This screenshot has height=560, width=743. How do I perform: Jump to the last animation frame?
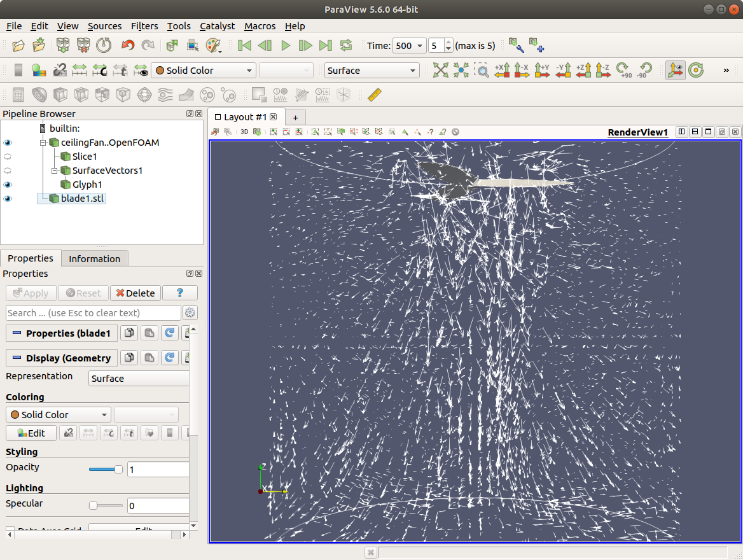coord(326,46)
